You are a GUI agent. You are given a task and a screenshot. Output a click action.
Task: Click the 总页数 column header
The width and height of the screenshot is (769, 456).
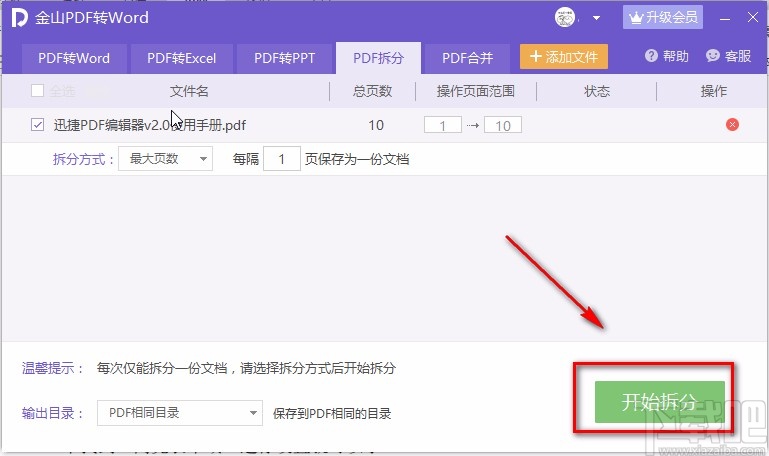372,91
